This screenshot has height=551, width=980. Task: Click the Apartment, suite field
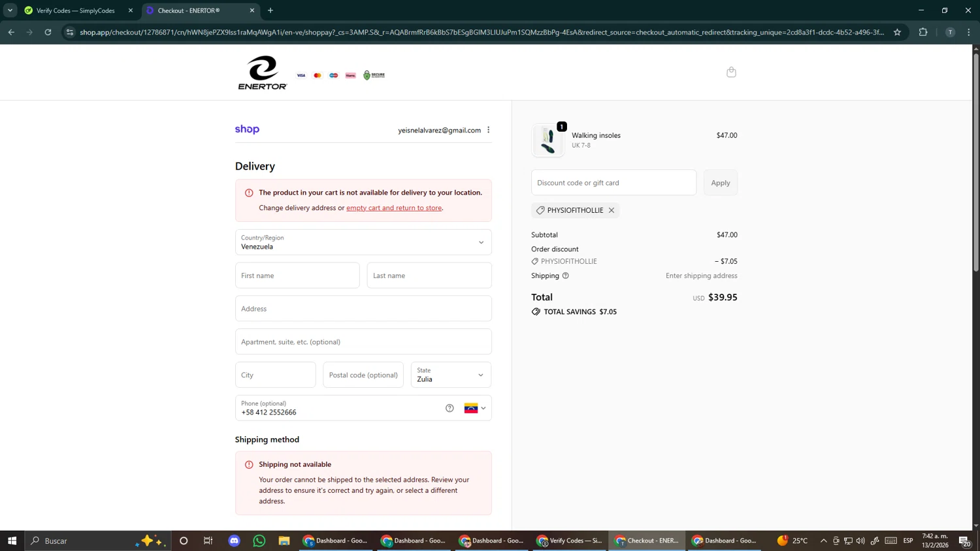363,341
